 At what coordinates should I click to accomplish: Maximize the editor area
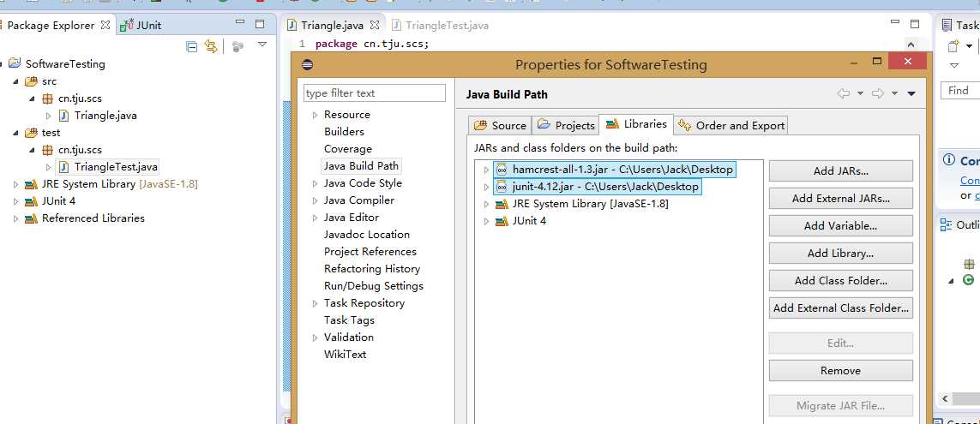tap(915, 24)
